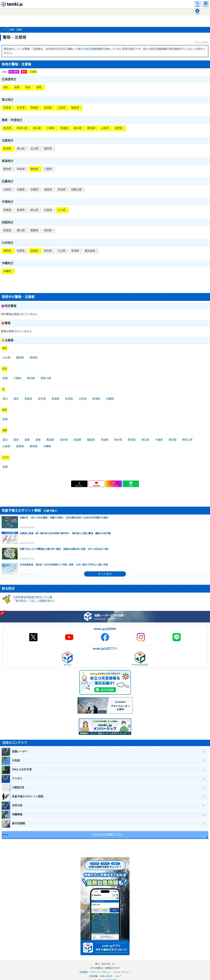Screen dimensions: 210x980
Task: Click the 地震情報 row thumbnail icon
Action: click(x=6, y=815)
